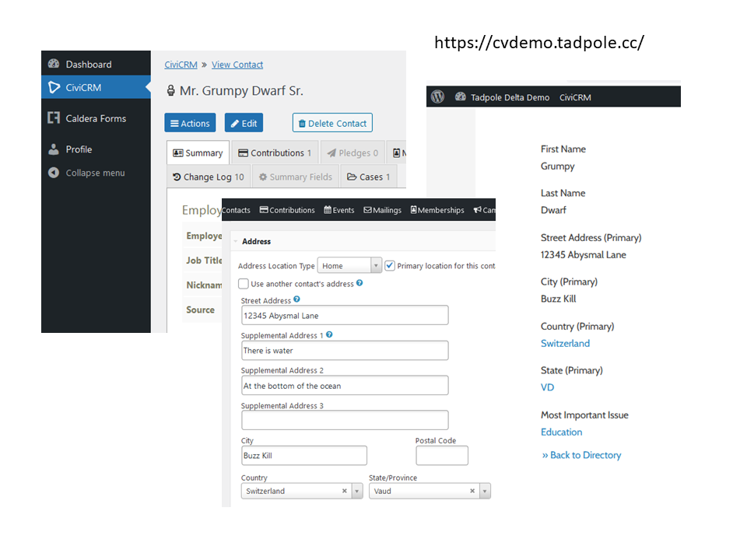Open the Mailings menu
747x560 pixels.
383,210
